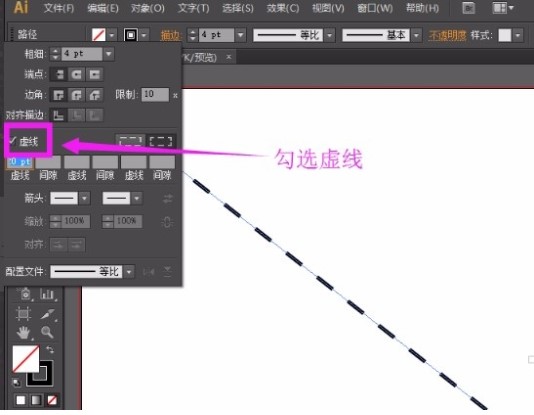Screen dimensions: 534x415
Task: Click the orange 描边 stroke link
Action: [171, 35]
